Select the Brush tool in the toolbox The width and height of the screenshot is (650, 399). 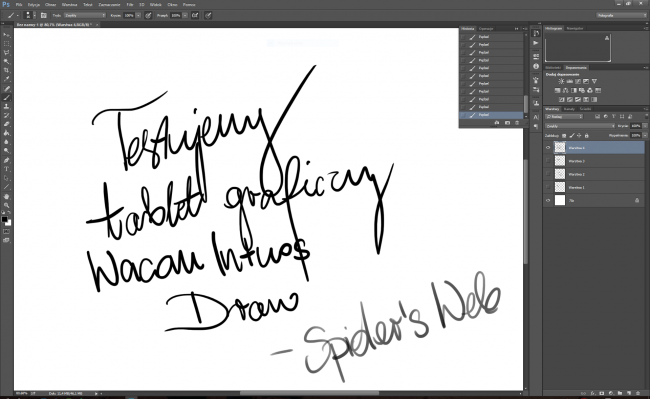point(6,98)
